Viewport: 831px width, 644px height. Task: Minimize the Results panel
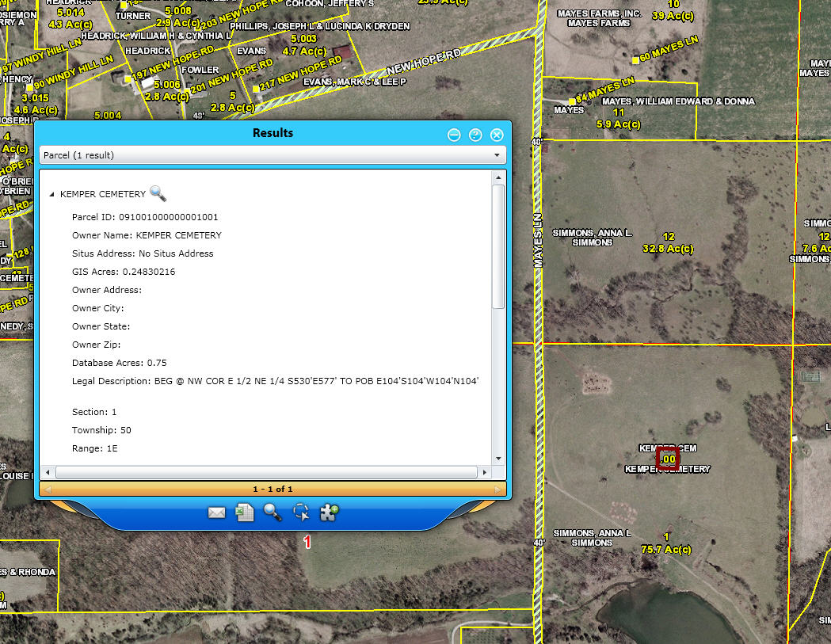click(x=454, y=135)
